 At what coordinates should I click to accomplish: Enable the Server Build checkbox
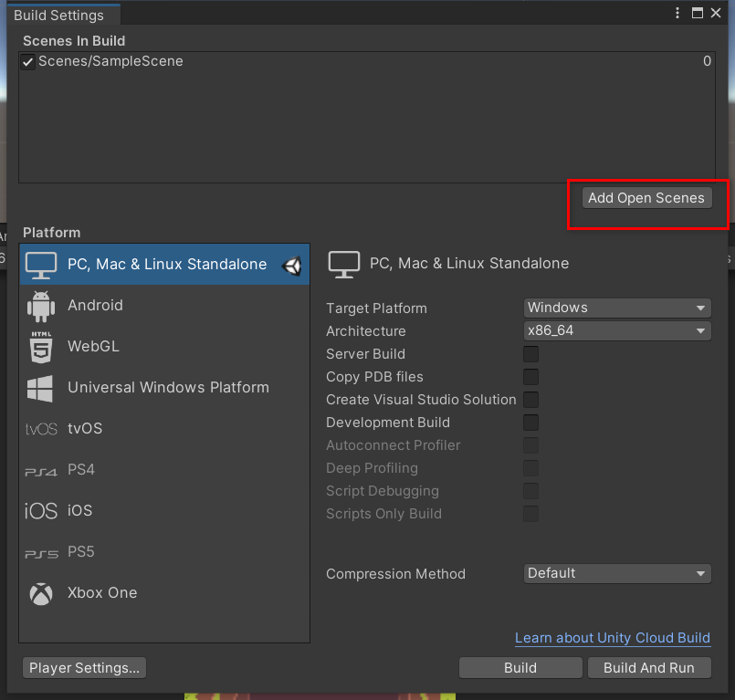[x=530, y=354]
